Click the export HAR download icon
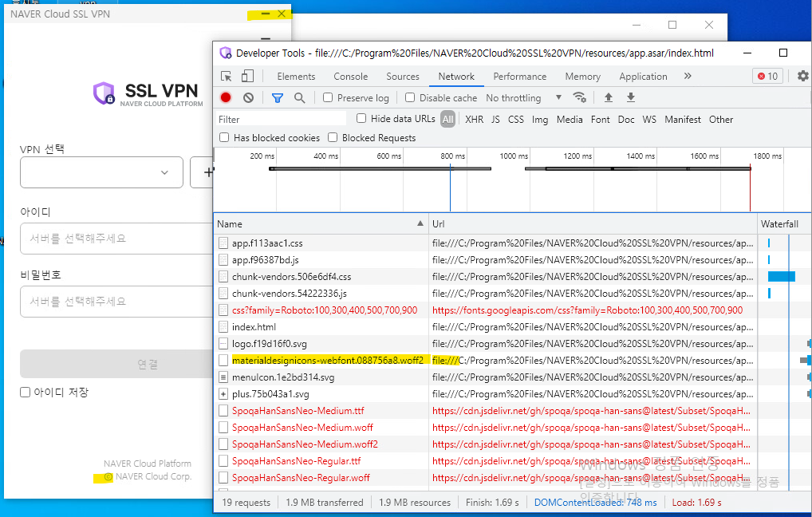 pyautogui.click(x=630, y=97)
